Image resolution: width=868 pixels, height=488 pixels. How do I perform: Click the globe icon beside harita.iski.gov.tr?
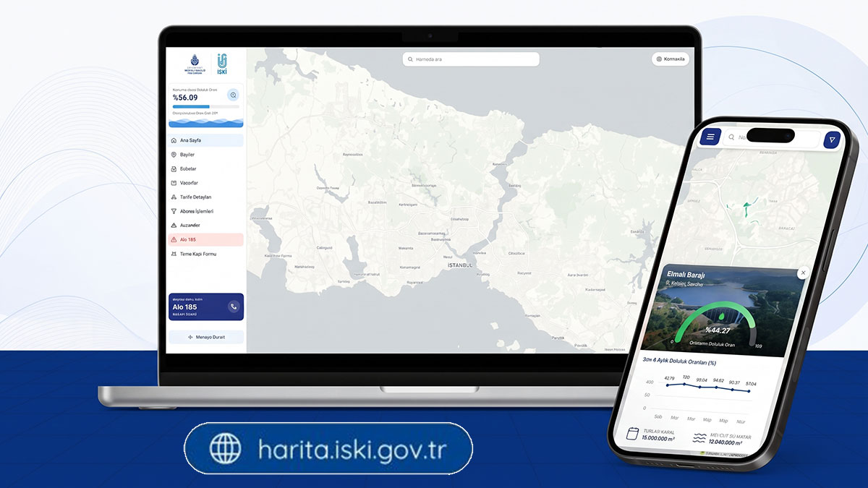pyautogui.click(x=226, y=449)
